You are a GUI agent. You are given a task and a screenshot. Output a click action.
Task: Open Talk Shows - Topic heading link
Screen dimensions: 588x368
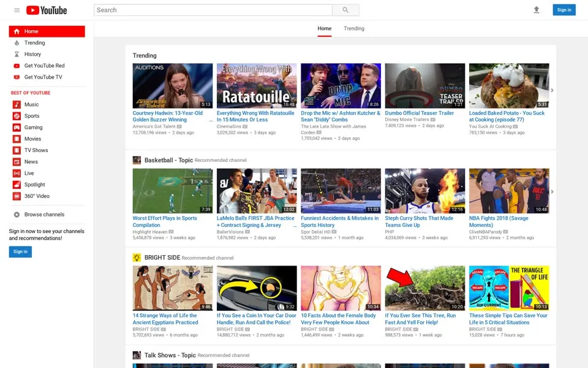170,355
